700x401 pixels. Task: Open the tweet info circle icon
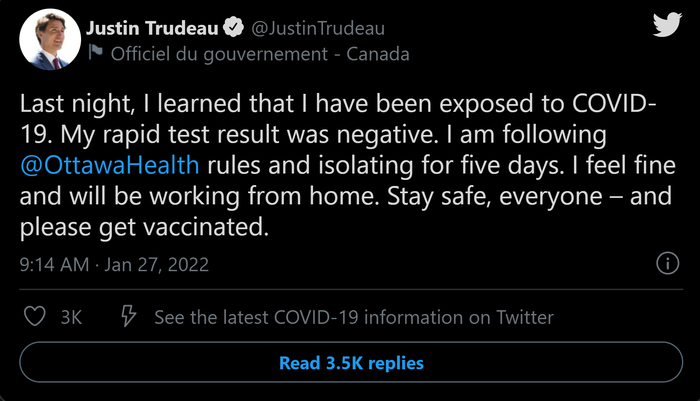666,263
